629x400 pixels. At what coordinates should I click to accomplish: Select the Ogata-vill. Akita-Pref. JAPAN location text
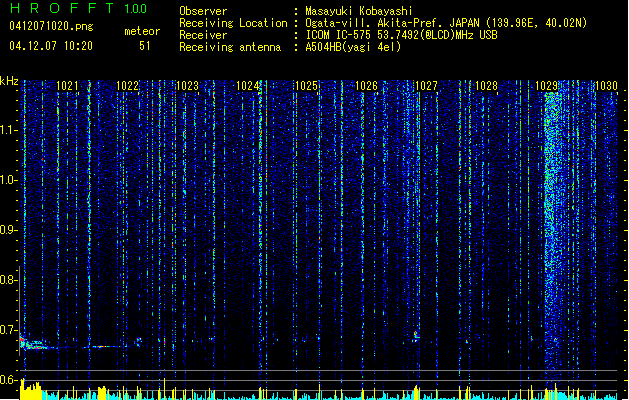(446, 23)
